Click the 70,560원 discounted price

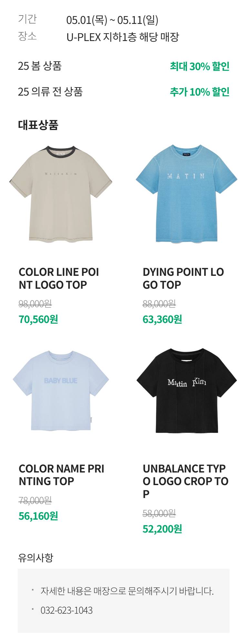[x=38, y=319]
